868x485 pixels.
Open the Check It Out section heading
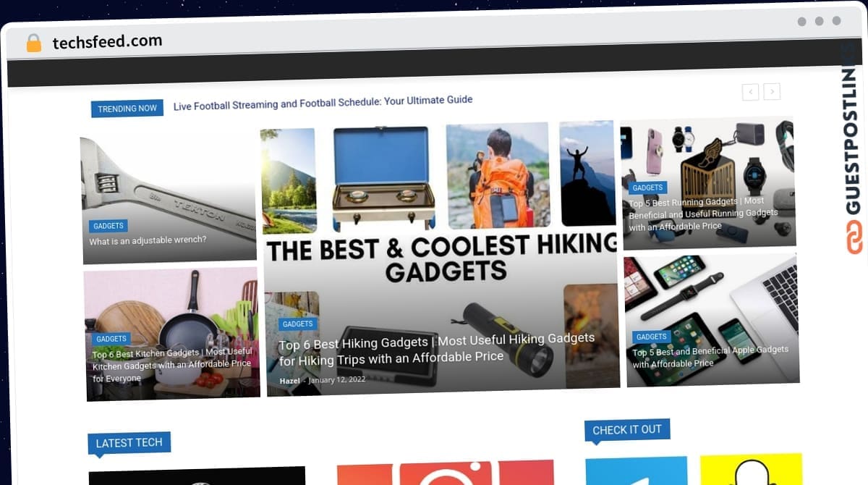(627, 430)
